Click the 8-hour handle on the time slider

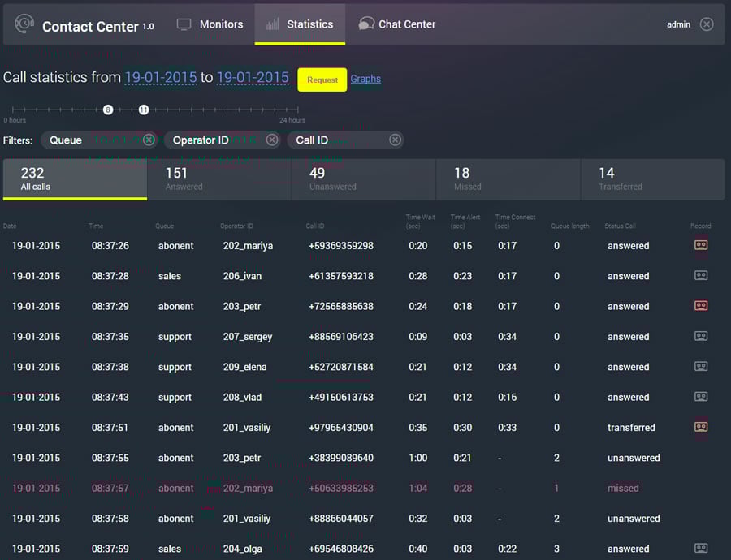108,110
